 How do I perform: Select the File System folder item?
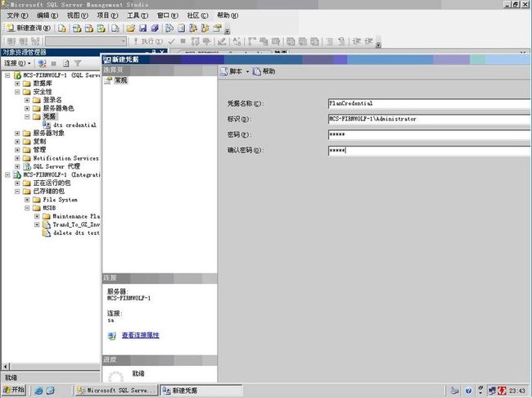[x=60, y=200]
